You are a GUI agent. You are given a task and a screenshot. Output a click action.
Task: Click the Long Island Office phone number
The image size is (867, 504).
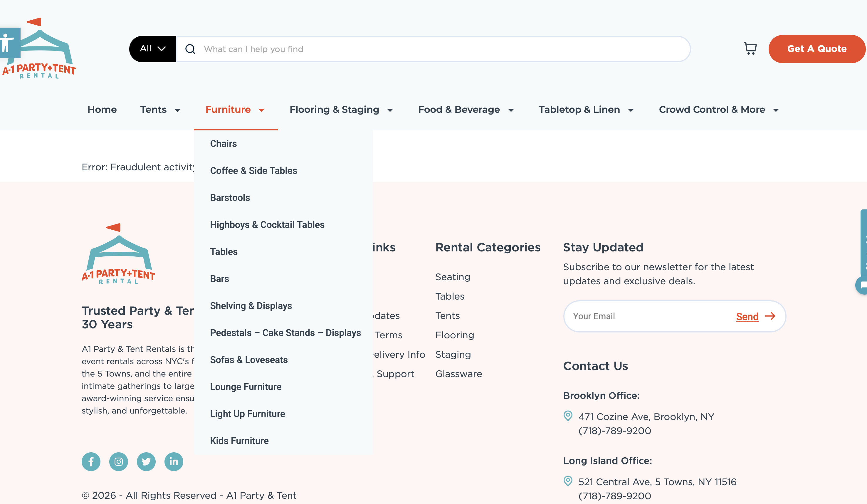pos(614,496)
